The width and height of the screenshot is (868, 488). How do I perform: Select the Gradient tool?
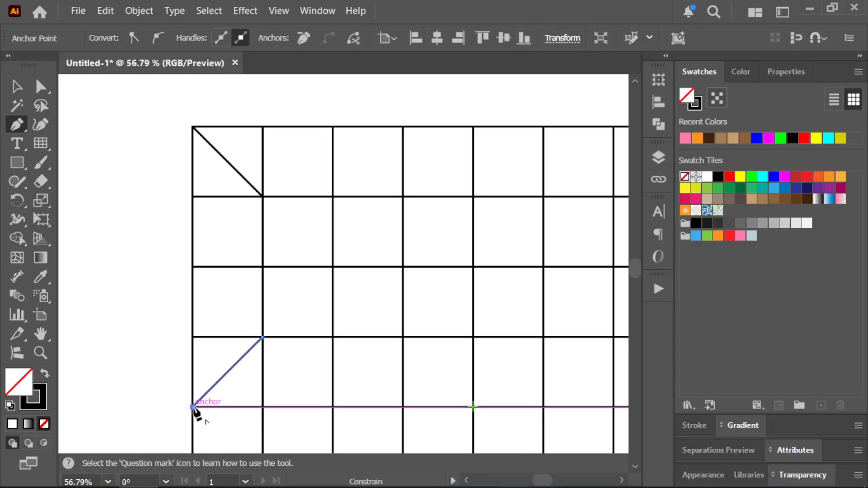point(41,258)
